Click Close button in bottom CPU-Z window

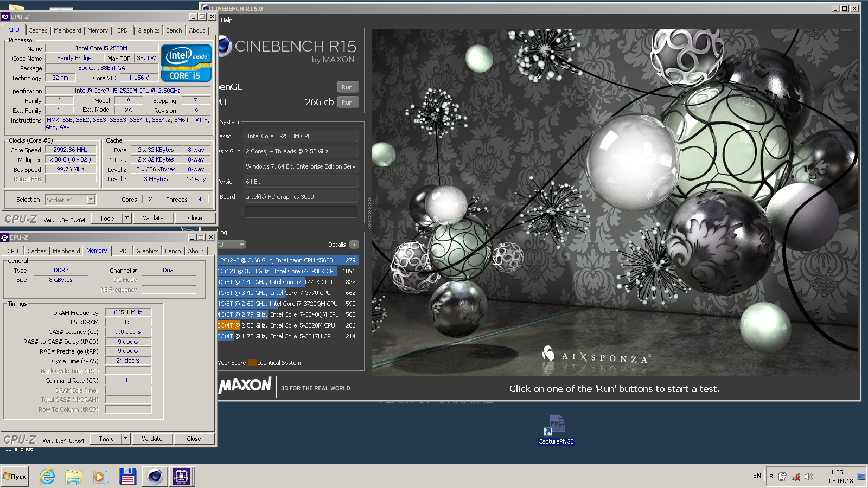tap(194, 439)
